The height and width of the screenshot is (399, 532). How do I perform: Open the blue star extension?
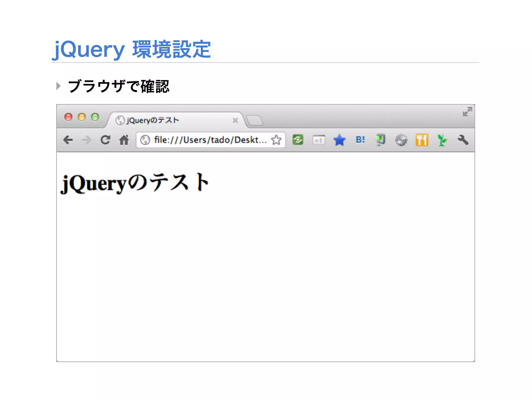pyautogui.click(x=339, y=140)
